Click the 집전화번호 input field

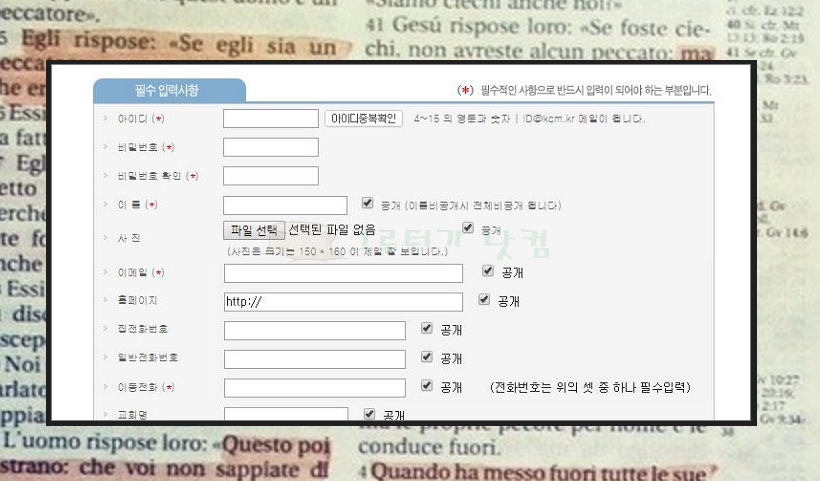315,330
